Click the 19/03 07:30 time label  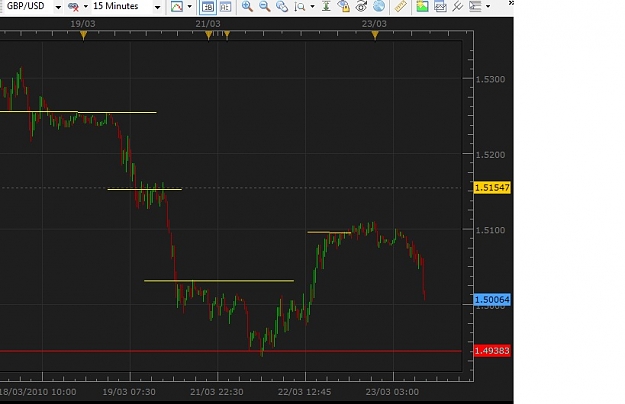[129, 392]
